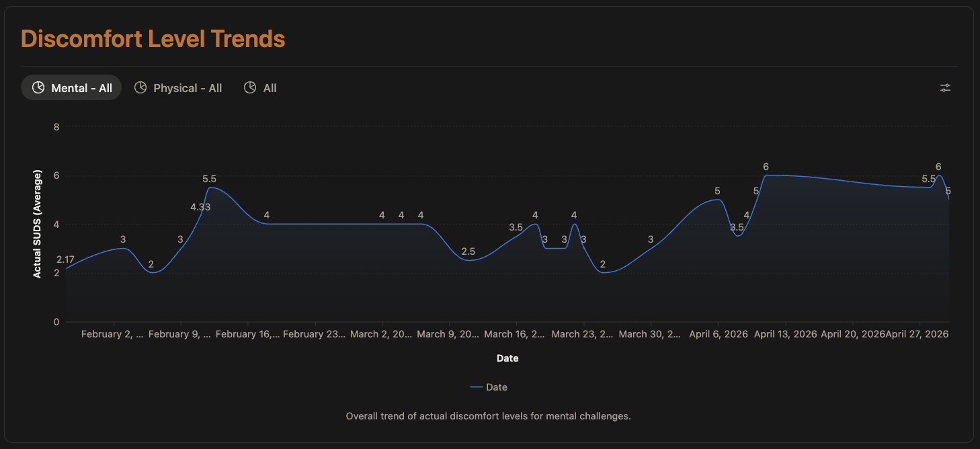Image resolution: width=980 pixels, height=449 pixels.
Task: Click the Actual SUDS (Average) axis title
Action: (x=38, y=224)
